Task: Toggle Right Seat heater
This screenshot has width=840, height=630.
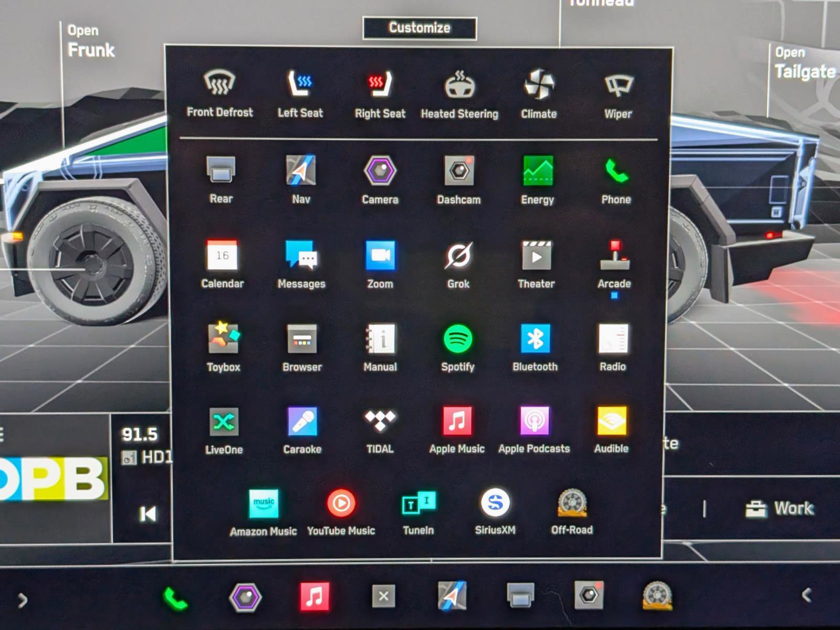Action: click(x=380, y=94)
